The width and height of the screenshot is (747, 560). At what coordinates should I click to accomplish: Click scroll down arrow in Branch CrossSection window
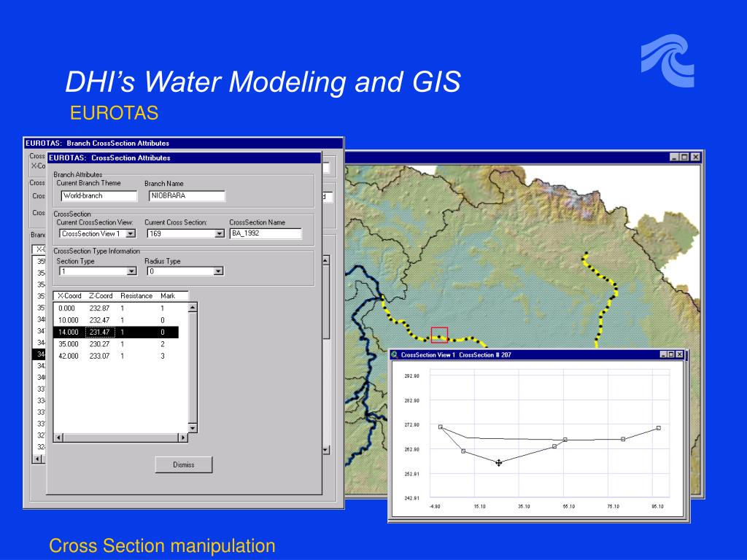pos(326,450)
